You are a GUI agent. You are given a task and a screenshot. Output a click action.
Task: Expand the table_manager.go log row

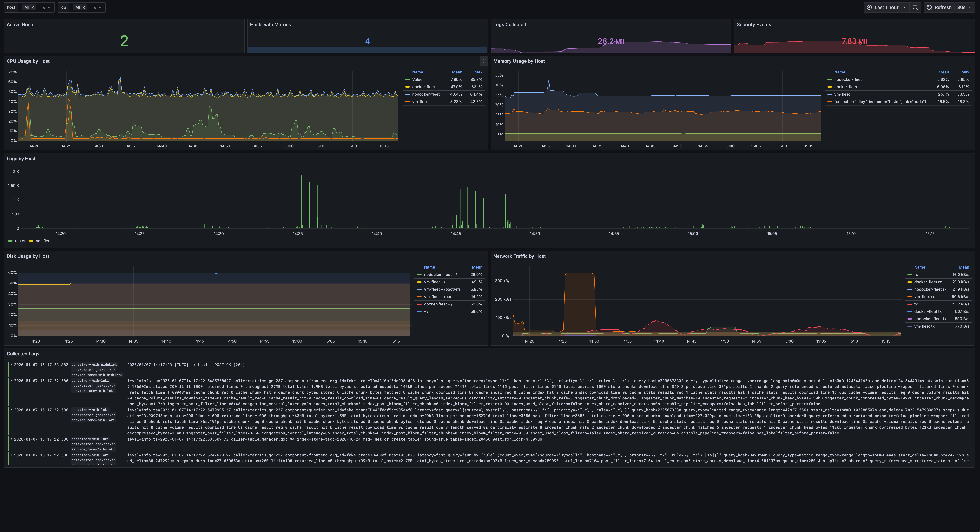(11, 439)
